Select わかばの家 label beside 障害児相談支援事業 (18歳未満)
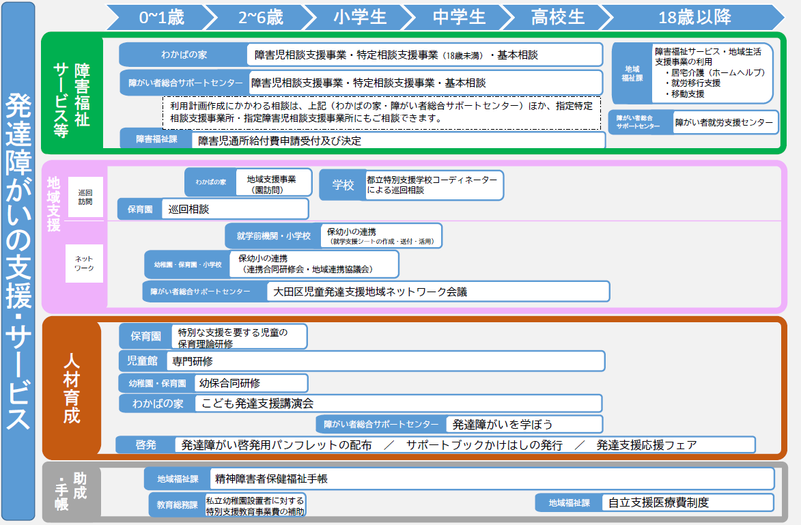 click(x=184, y=55)
